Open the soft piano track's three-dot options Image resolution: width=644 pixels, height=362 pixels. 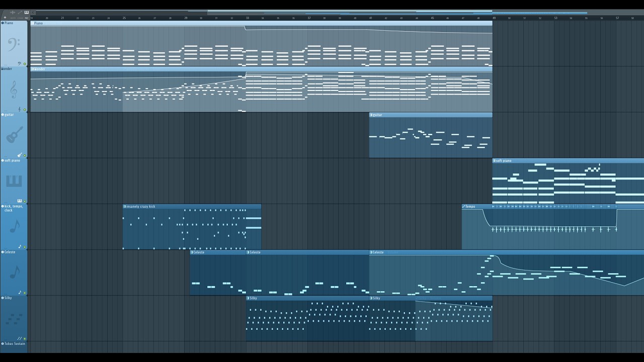(6, 202)
